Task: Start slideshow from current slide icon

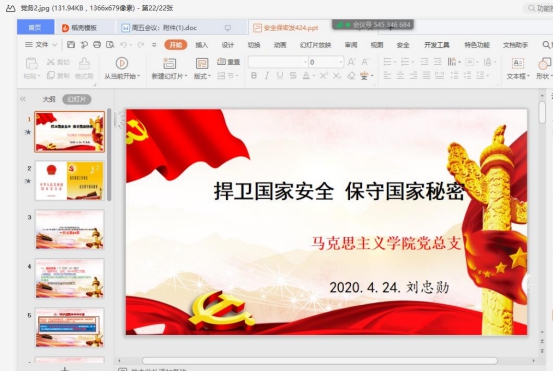Action: (x=122, y=63)
